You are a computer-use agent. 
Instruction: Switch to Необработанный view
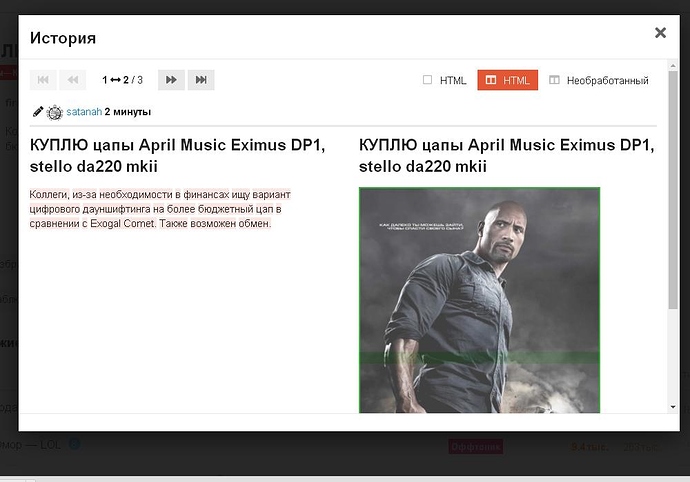point(598,81)
